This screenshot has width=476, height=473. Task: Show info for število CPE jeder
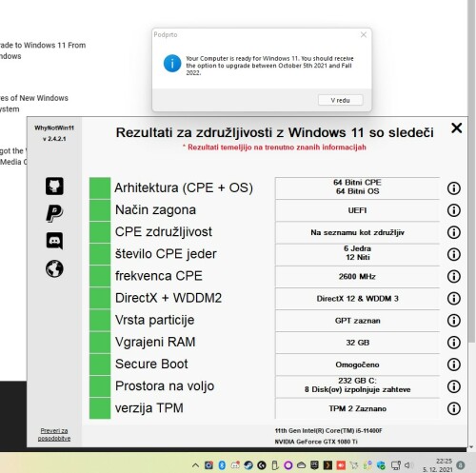coord(454,254)
